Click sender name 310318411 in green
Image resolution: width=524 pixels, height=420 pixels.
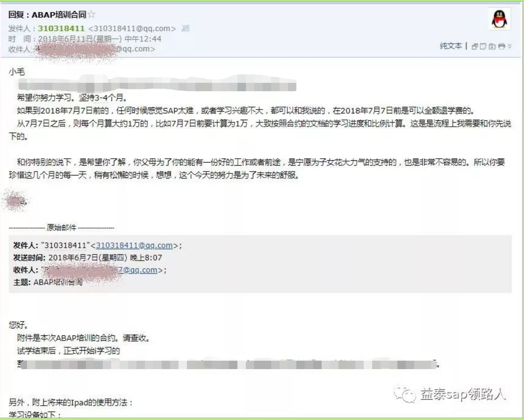tap(61, 28)
